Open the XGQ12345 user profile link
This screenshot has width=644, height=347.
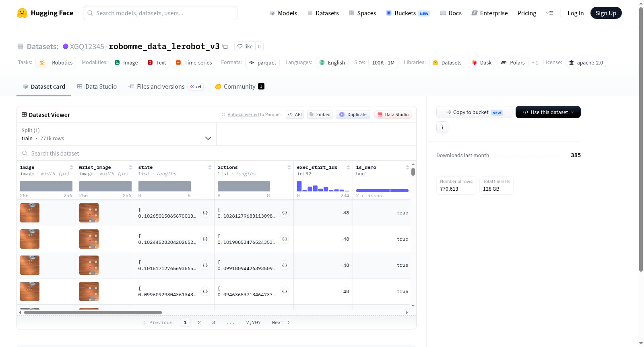point(87,46)
